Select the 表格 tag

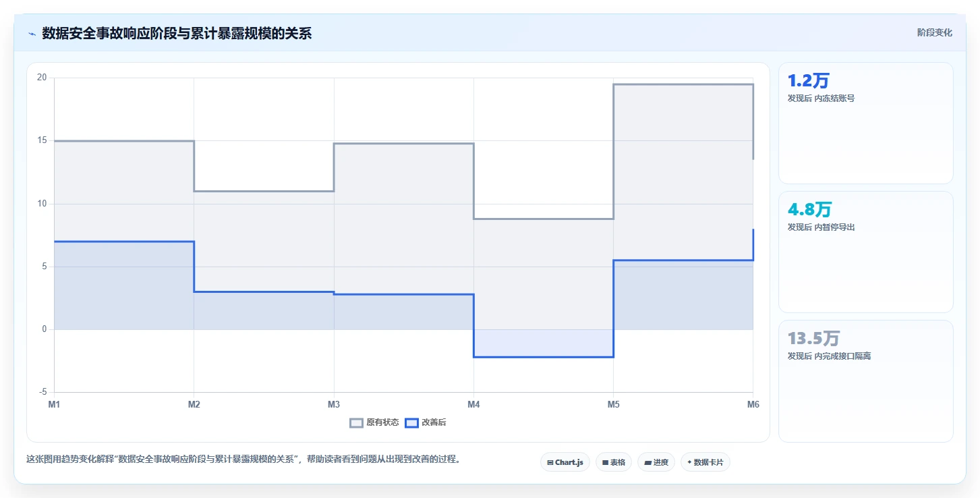[614, 462]
